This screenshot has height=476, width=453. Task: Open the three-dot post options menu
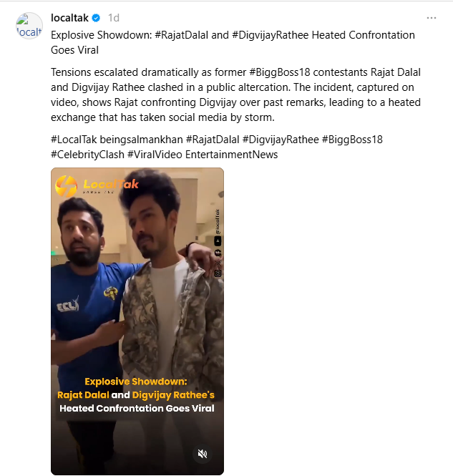(x=431, y=18)
